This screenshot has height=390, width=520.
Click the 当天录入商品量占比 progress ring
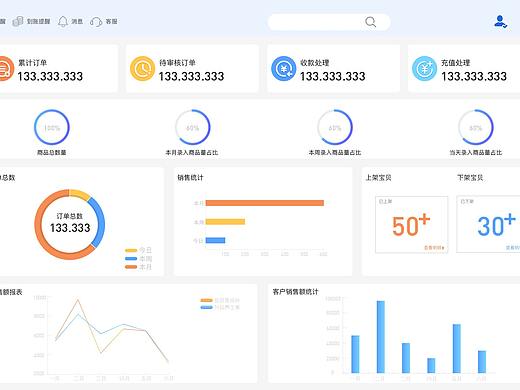[476, 127]
